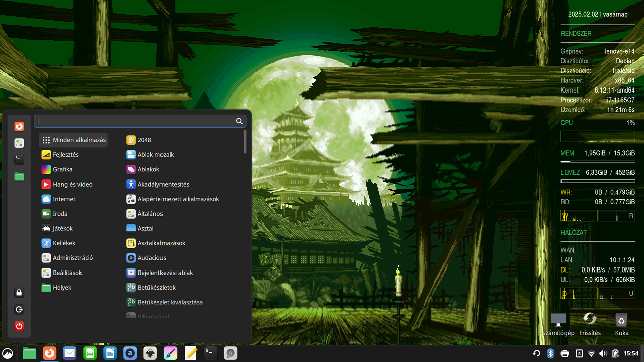Click the red power button in menu sidebar

[19, 326]
